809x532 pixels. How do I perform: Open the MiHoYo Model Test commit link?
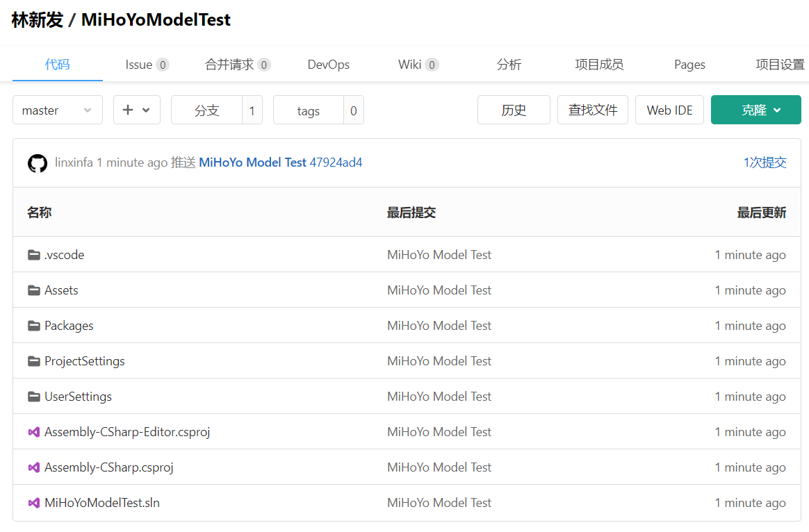tap(252, 163)
